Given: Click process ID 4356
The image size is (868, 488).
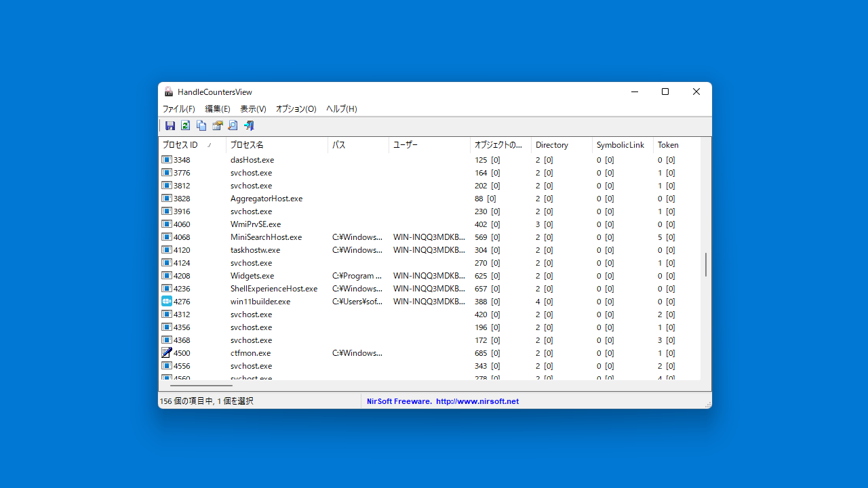Looking at the screenshot, I should click(x=182, y=327).
